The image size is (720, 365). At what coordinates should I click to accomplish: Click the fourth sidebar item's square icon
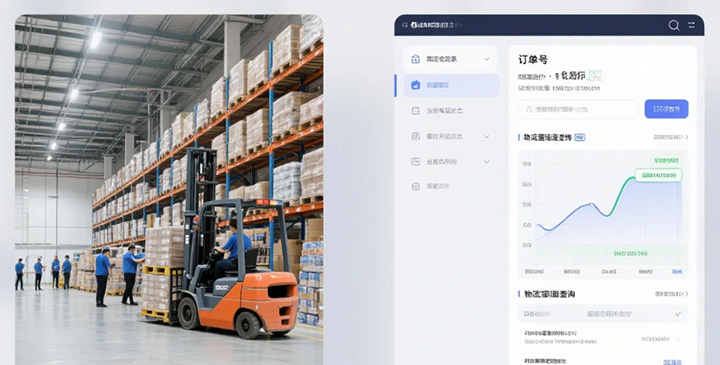point(416,136)
